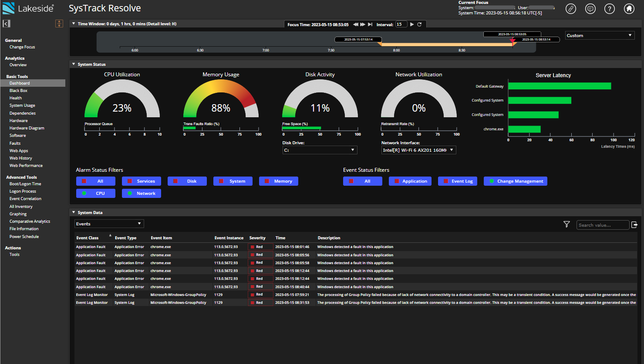Open Hardware Diagram in the sidebar
This screenshot has height=364, width=644.
27,128
